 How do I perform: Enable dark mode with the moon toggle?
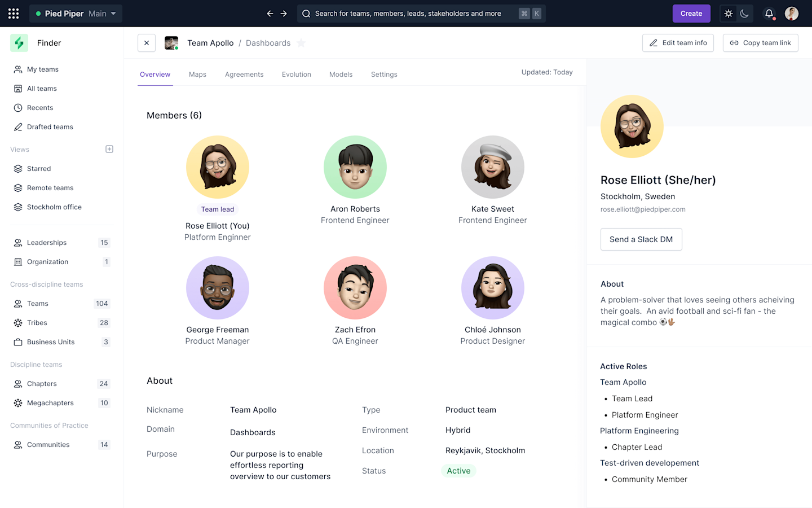point(745,13)
